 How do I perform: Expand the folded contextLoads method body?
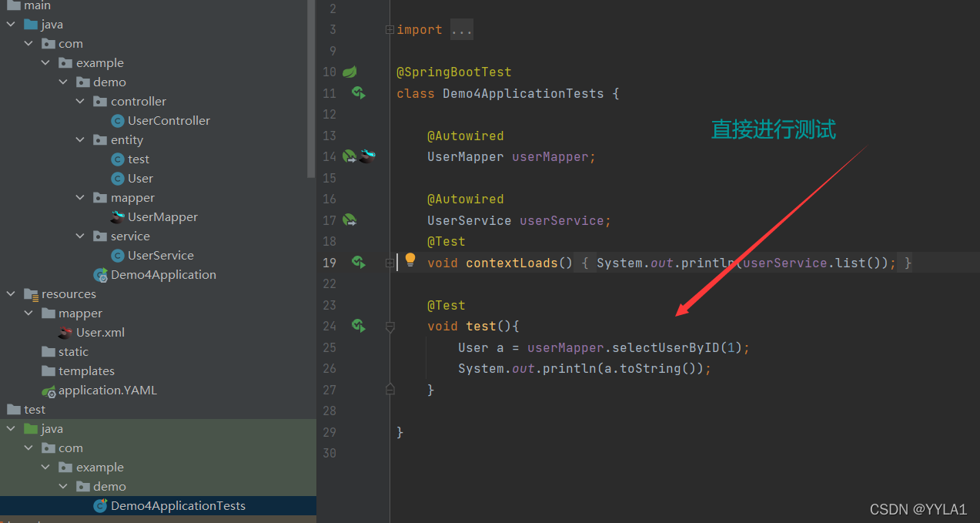[x=390, y=263]
